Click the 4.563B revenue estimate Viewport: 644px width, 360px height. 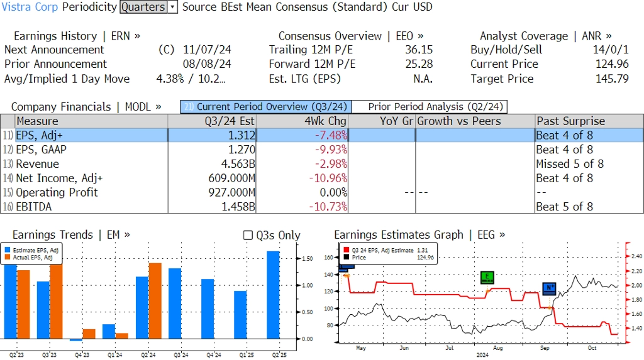click(x=238, y=164)
